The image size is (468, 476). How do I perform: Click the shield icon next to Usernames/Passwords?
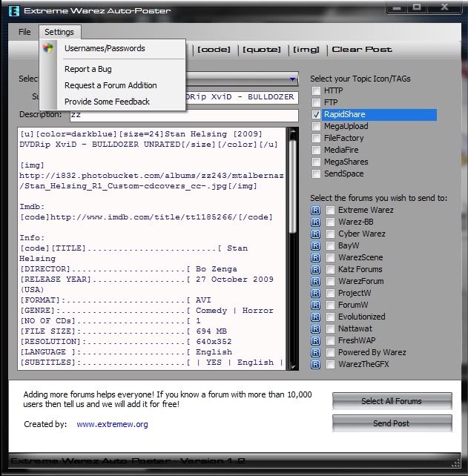click(x=48, y=48)
